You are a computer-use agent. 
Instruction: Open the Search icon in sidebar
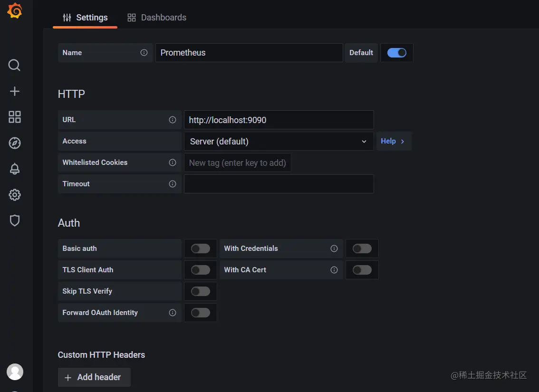tap(15, 65)
